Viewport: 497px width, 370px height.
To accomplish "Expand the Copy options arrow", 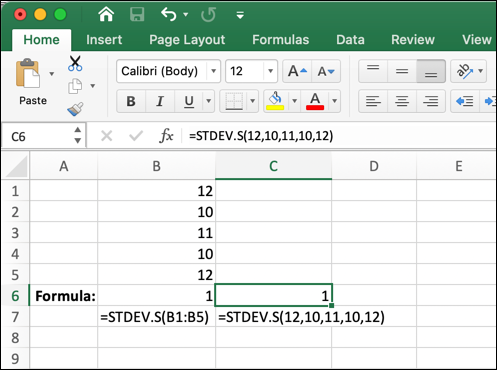I will [93, 86].
